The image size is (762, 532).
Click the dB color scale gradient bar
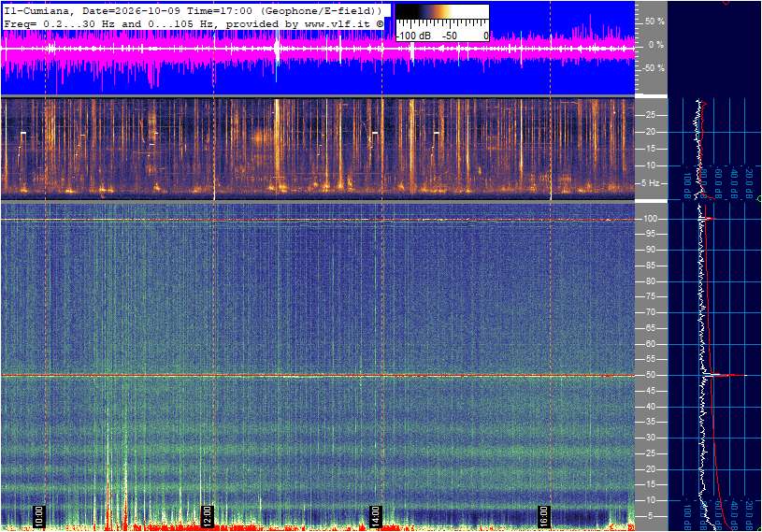[x=442, y=13]
